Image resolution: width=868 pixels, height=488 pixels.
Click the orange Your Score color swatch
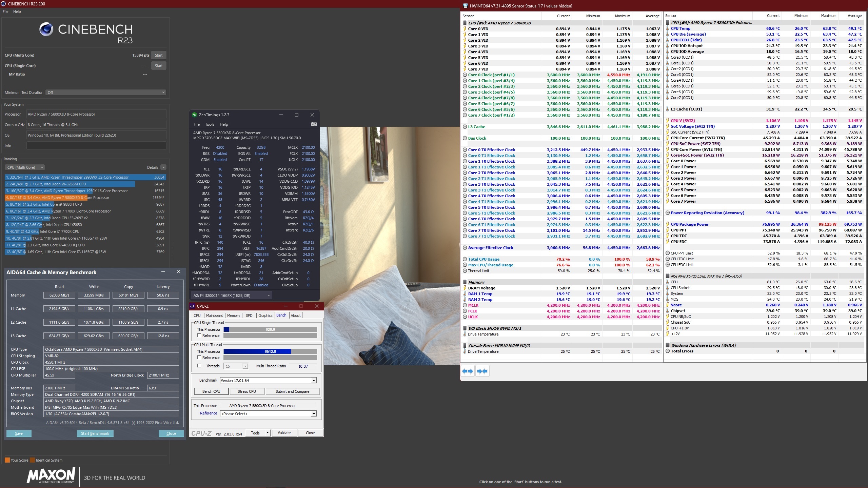click(7, 460)
